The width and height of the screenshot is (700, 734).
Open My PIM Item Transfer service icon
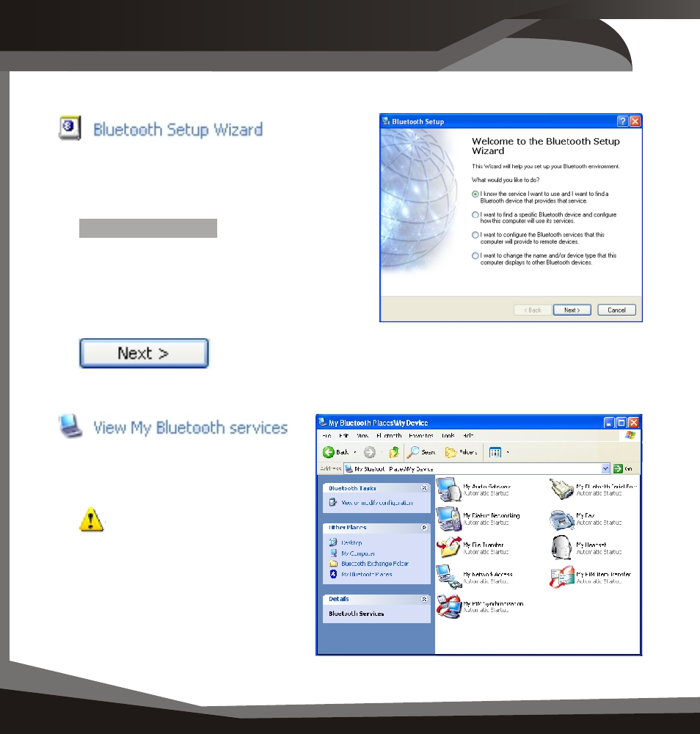click(562, 577)
